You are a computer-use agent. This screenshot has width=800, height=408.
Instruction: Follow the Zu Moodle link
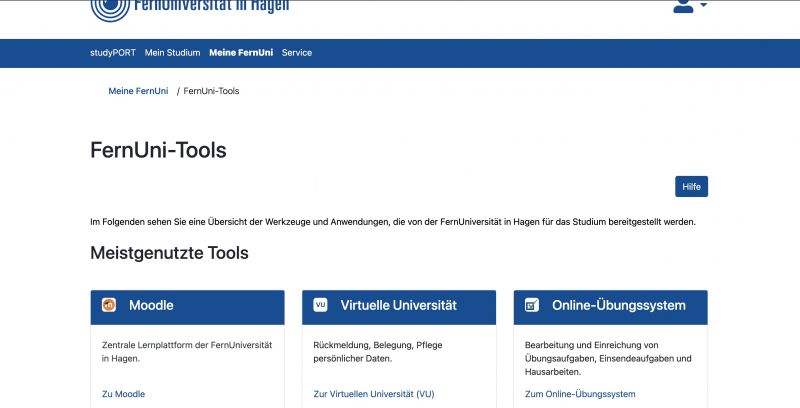[123, 394]
